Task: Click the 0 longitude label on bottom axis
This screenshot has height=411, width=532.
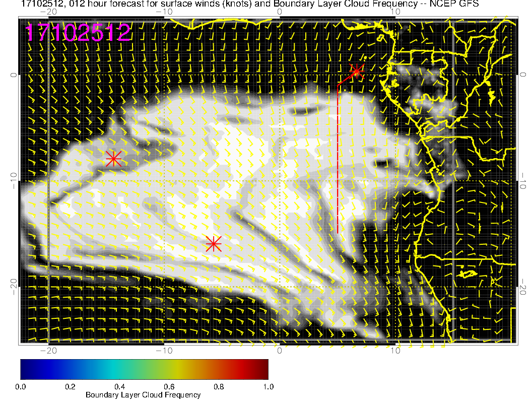Action: 280,351
